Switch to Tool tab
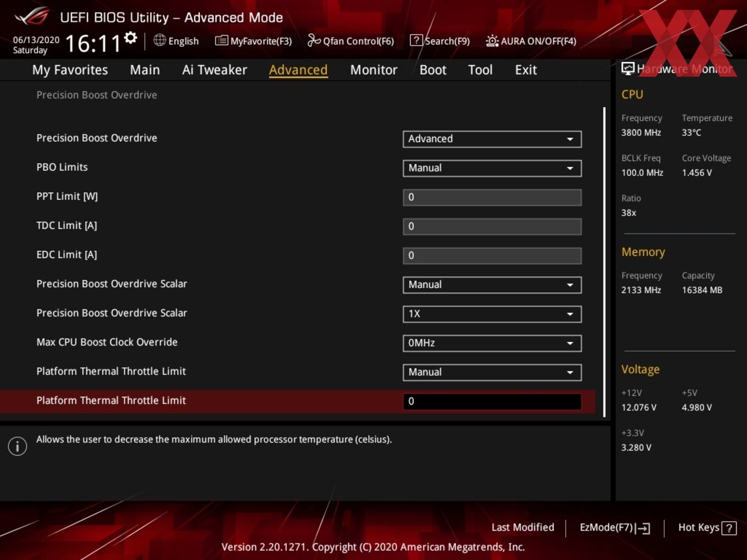Screen dimensions: 747x560 coord(480,70)
